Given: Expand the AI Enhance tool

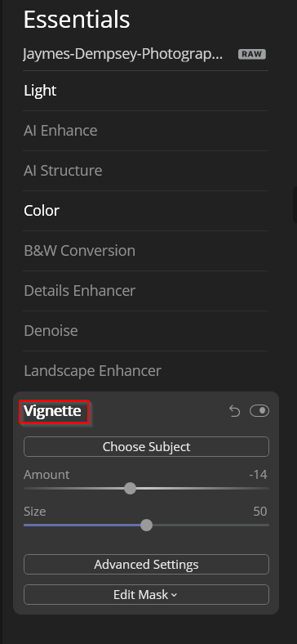Looking at the screenshot, I should 145,131.
